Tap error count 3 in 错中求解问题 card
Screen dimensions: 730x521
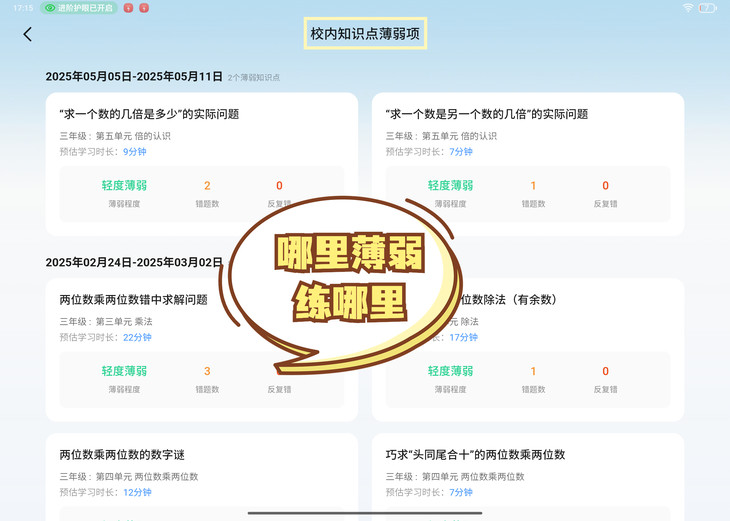click(207, 372)
